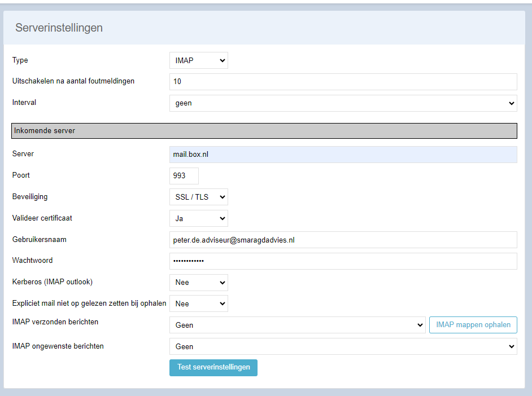The image size is (532, 396).
Task: Click the Kerberos (IMAP outlook) label
Action: click(53, 282)
